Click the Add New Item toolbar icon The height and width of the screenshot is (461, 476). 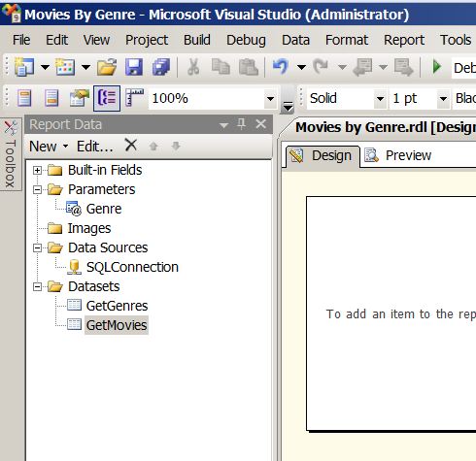point(65,67)
